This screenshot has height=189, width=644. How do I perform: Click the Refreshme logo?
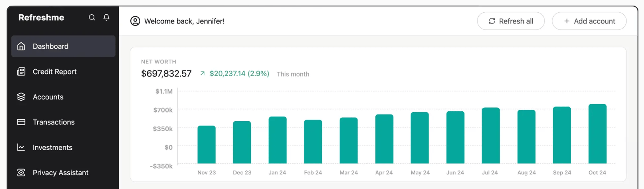41,17
